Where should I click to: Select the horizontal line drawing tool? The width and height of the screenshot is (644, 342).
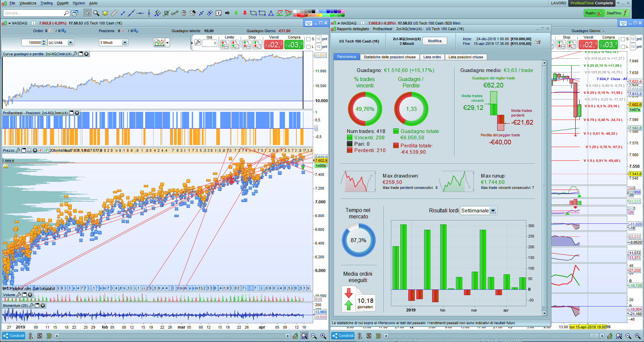pos(140,13)
